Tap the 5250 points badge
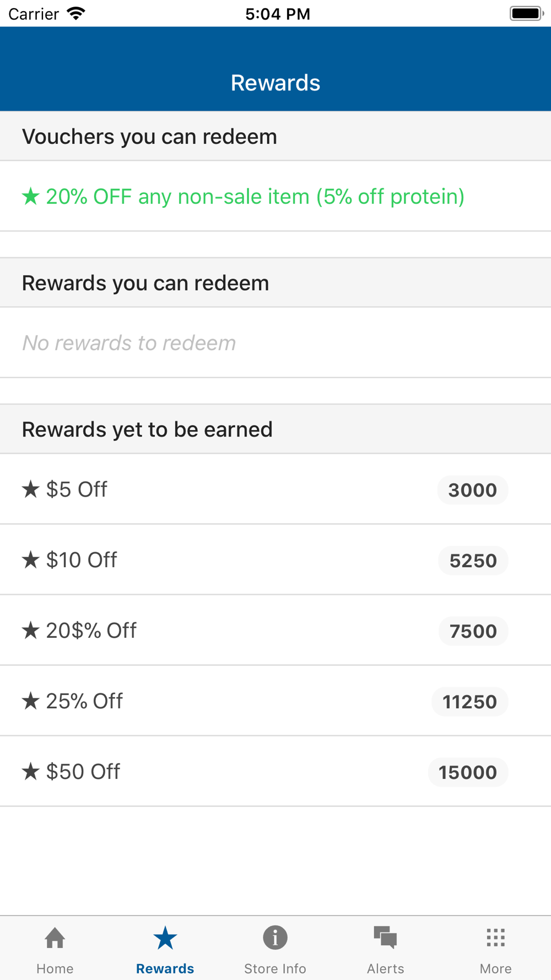Screen dimensions: 551x980 473,561
